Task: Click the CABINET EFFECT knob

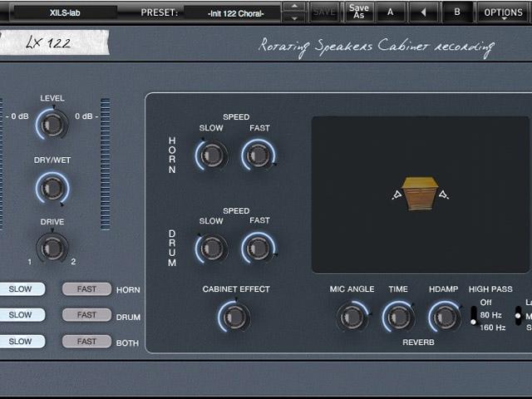Action: (x=235, y=316)
